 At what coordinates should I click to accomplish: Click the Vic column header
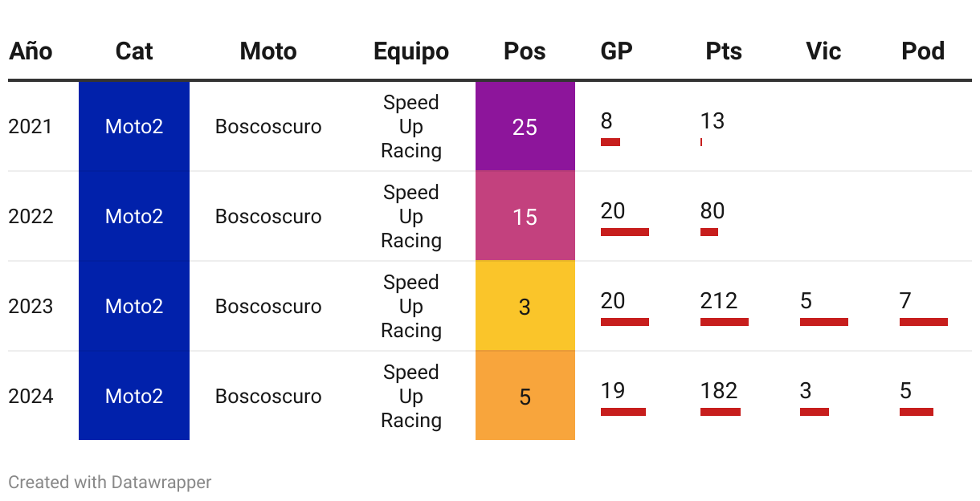(x=823, y=51)
